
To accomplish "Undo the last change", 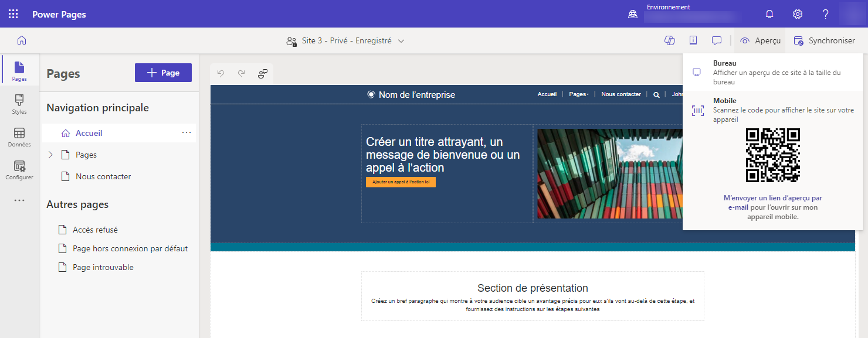I will 221,73.
